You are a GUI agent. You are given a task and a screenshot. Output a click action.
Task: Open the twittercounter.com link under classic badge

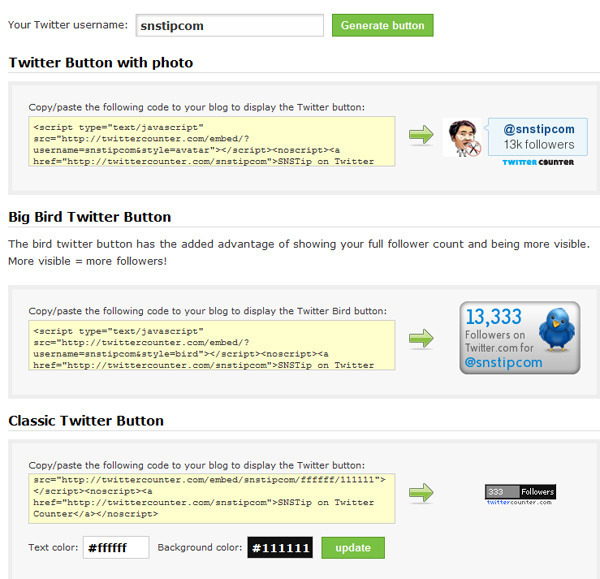[519, 502]
